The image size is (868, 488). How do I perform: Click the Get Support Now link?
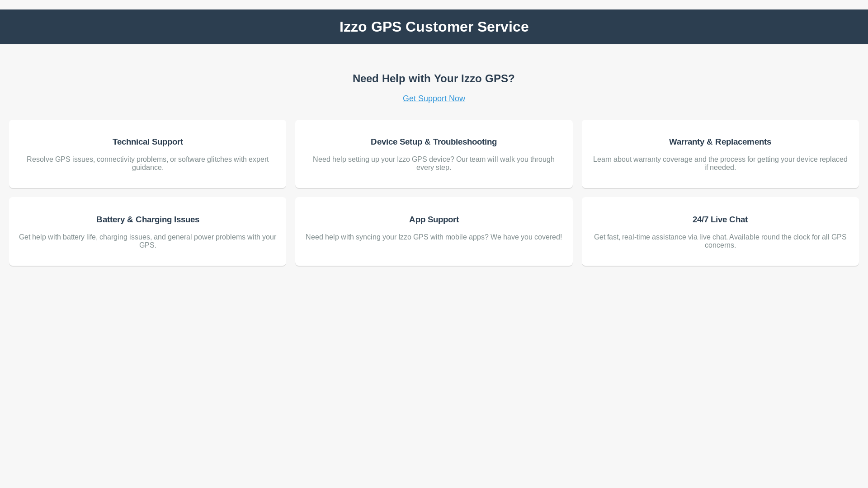(434, 99)
